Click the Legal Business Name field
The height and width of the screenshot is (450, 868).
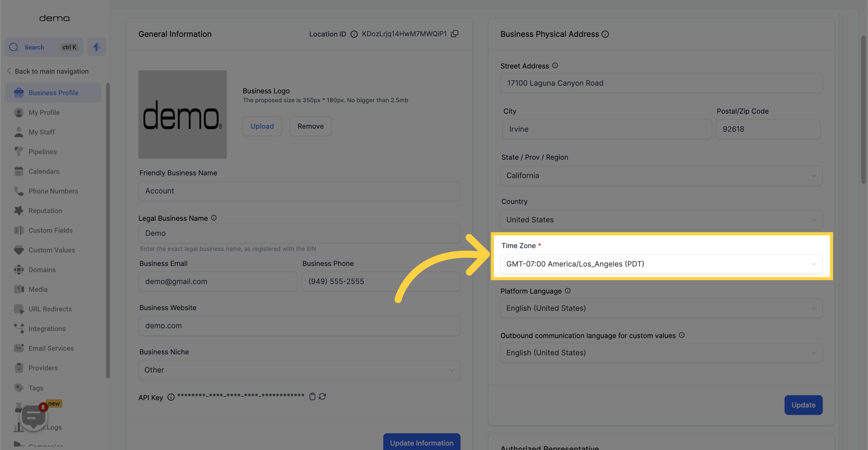[x=299, y=233]
